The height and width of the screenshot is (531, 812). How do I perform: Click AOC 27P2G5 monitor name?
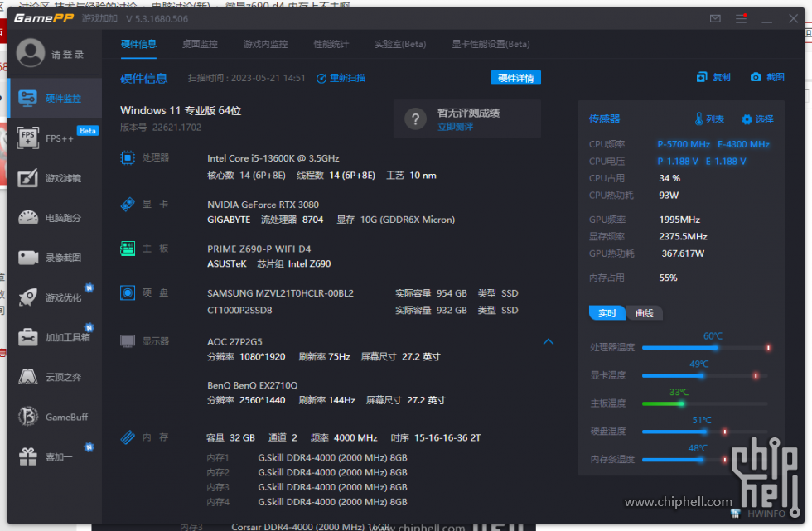234,342
